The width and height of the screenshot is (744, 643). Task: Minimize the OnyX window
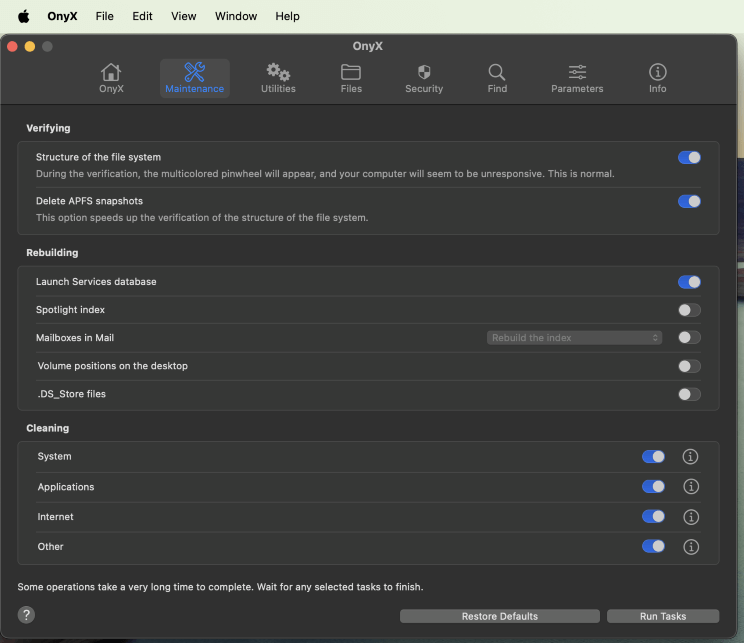click(30, 47)
